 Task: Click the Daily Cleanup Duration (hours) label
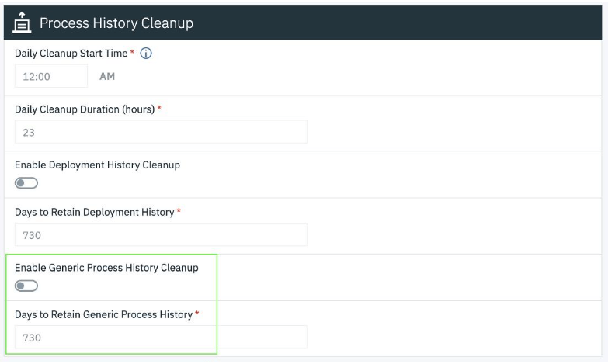coord(85,109)
